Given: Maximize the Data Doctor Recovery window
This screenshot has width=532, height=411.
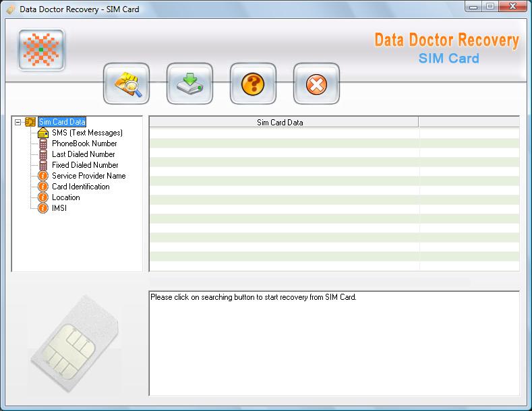Looking at the screenshot, I should 490,7.
